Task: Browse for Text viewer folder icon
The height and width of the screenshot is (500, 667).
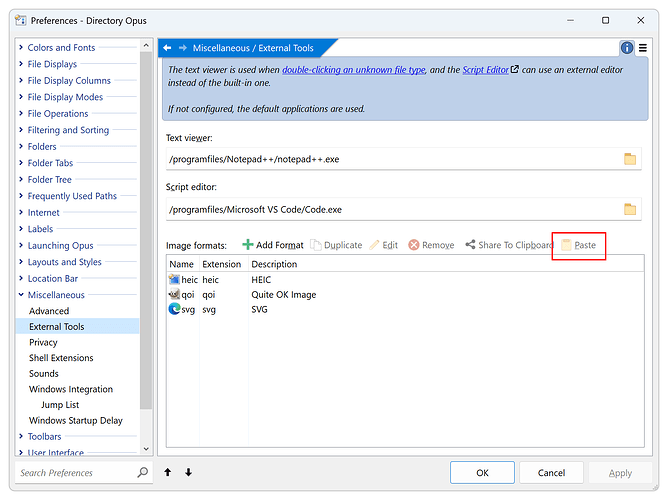Action: [630, 159]
